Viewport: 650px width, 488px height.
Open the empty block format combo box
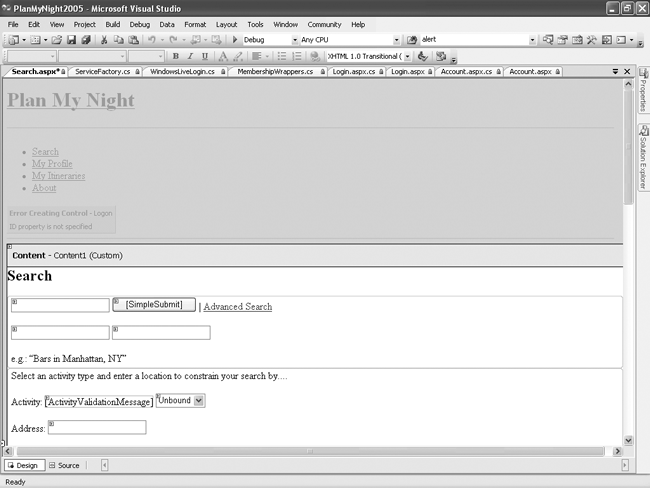click(32, 56)
